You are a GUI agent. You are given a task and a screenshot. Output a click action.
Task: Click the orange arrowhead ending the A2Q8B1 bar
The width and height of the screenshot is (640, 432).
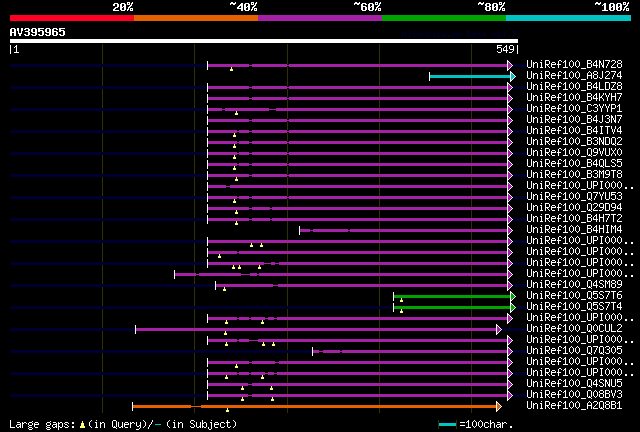point(499,406)
